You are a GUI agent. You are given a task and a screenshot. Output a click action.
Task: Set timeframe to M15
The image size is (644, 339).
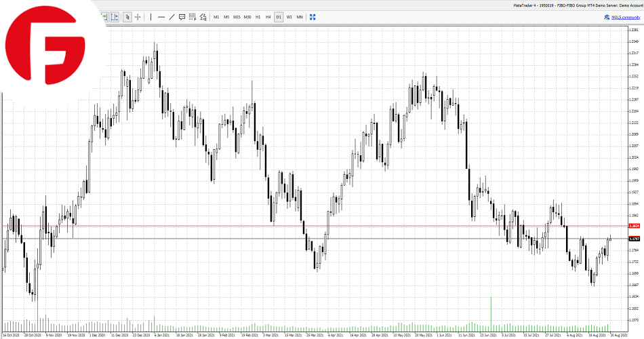point(237,17)
